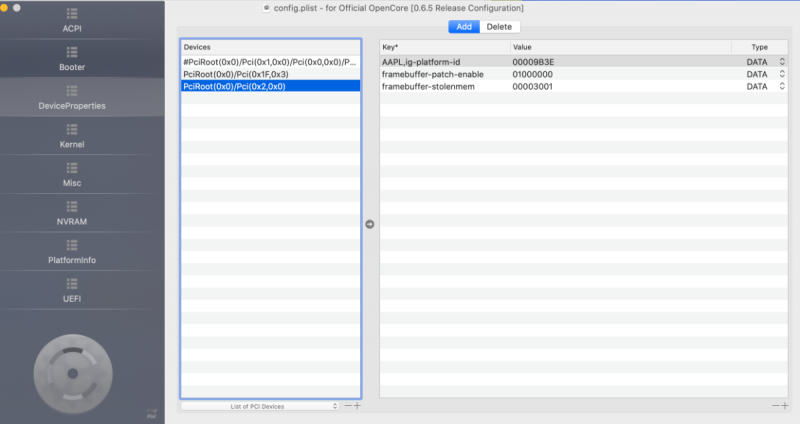Click DATA type in framebuffer-patch-enable row
Screen dimensions: 800x424
(x=757, y=74)
